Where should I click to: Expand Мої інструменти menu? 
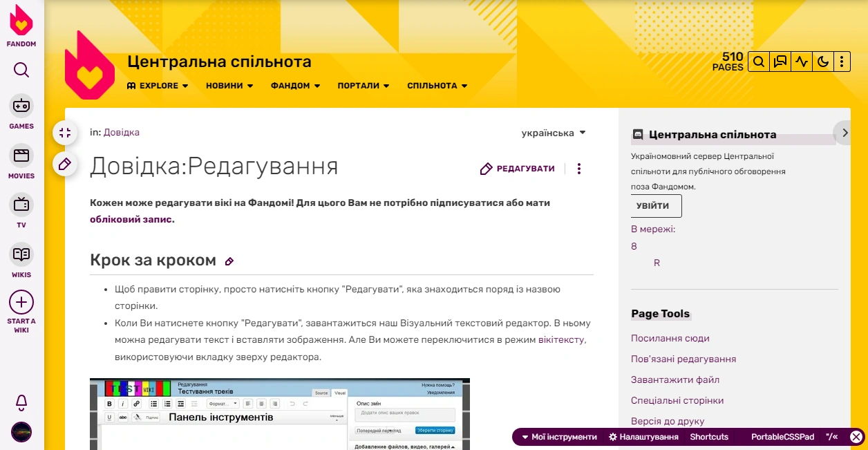click(559, 437)
